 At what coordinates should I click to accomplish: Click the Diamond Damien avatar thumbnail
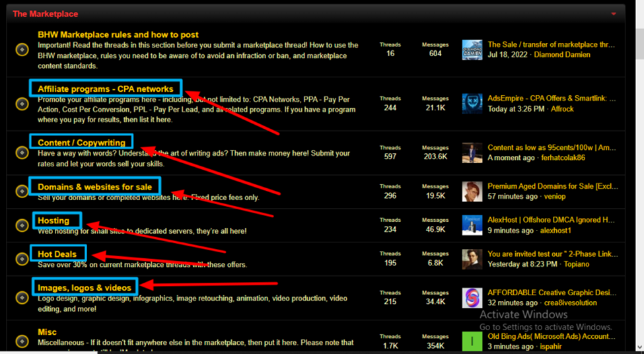pyautogui.click(x=472, y=50)
